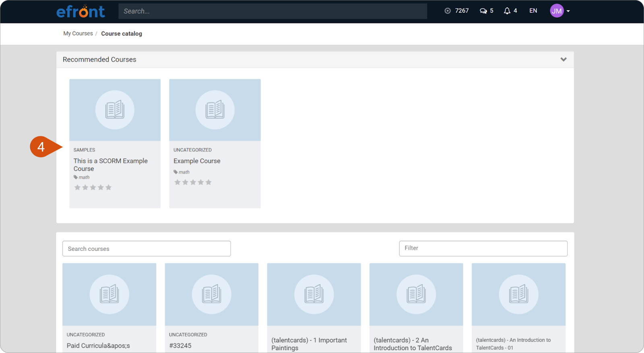
Task: Click the Filter input box
Action: click(x=483, y=248)
